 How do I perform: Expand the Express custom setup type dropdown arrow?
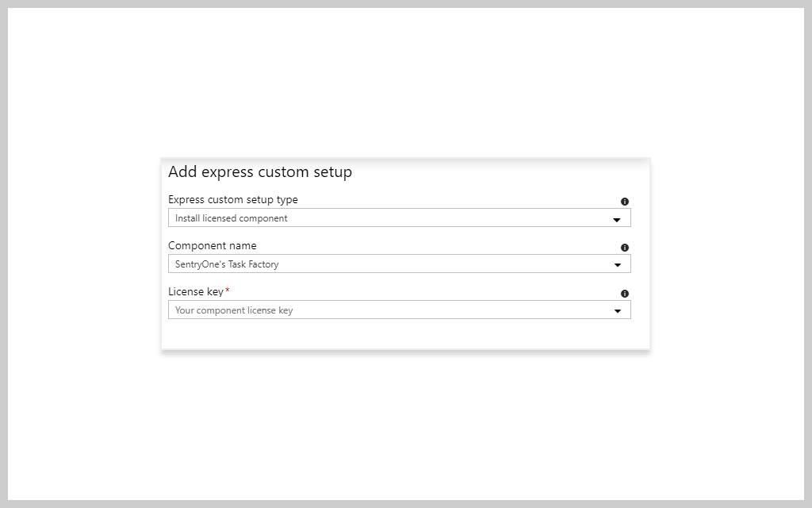[617, 219]
